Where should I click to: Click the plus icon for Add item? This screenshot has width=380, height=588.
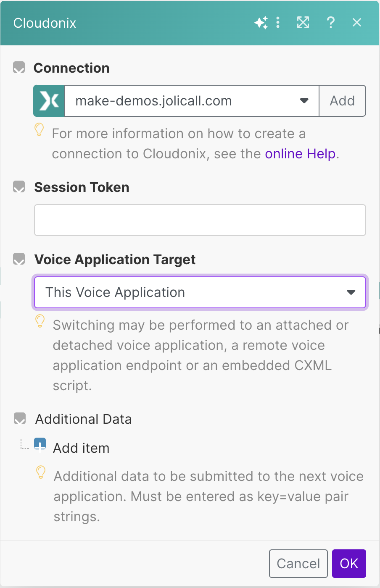[40, 444]
